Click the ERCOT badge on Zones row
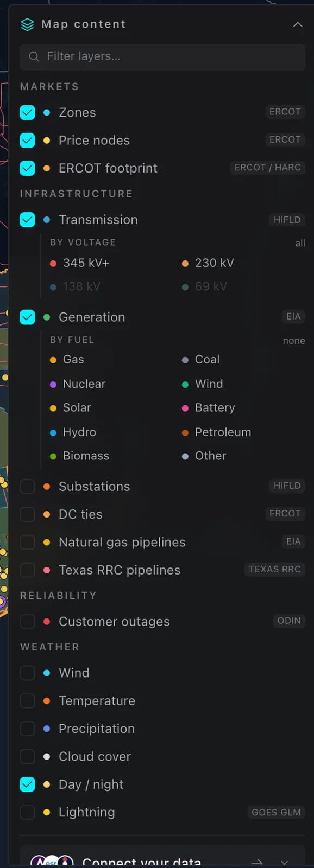The height and width of the screenshot is (868, 314). (x=285, y=112)
